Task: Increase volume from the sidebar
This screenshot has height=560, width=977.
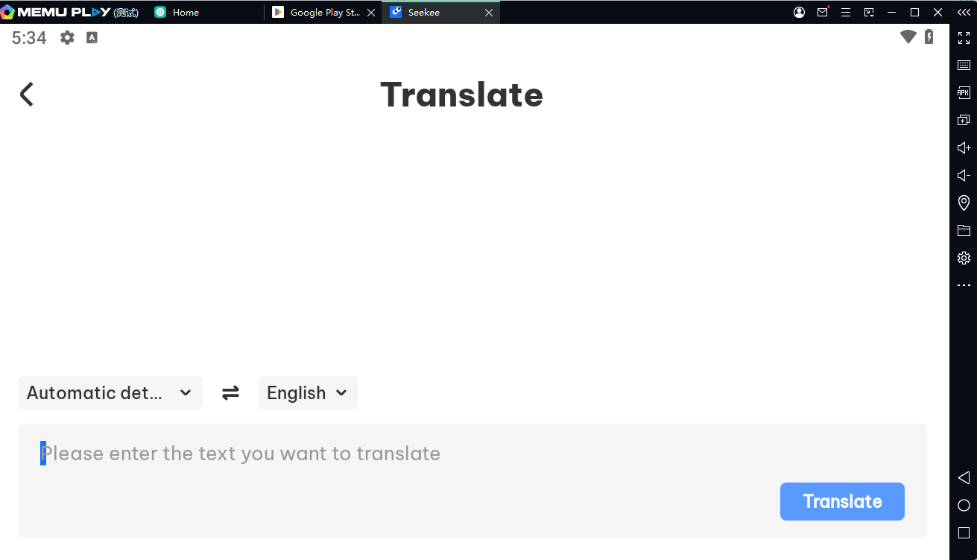Action: coord(964,147)
